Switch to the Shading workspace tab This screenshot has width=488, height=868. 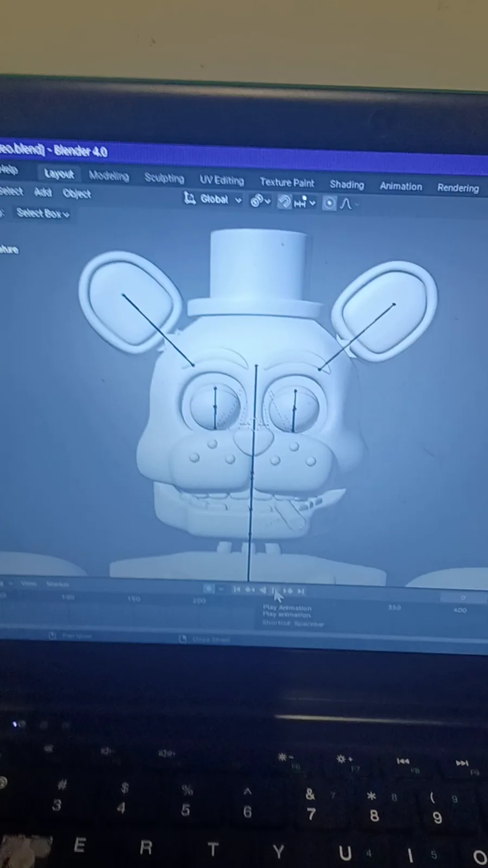(347, 184)
